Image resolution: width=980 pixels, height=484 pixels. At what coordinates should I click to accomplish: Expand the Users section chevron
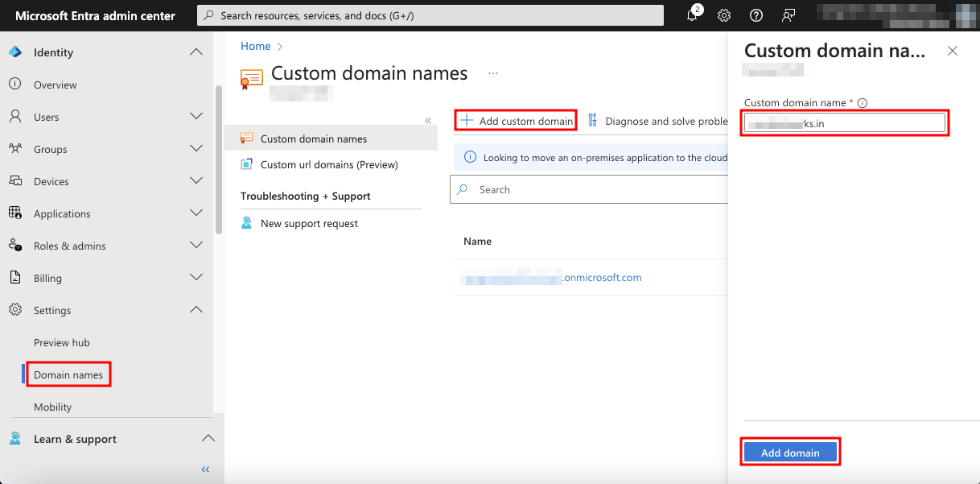click(x=196, y=117)
